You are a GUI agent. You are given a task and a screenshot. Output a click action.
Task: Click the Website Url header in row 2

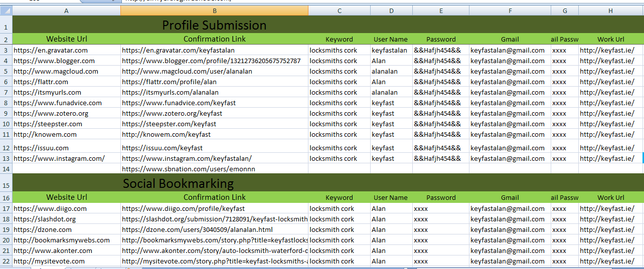[x=67, y=39]
